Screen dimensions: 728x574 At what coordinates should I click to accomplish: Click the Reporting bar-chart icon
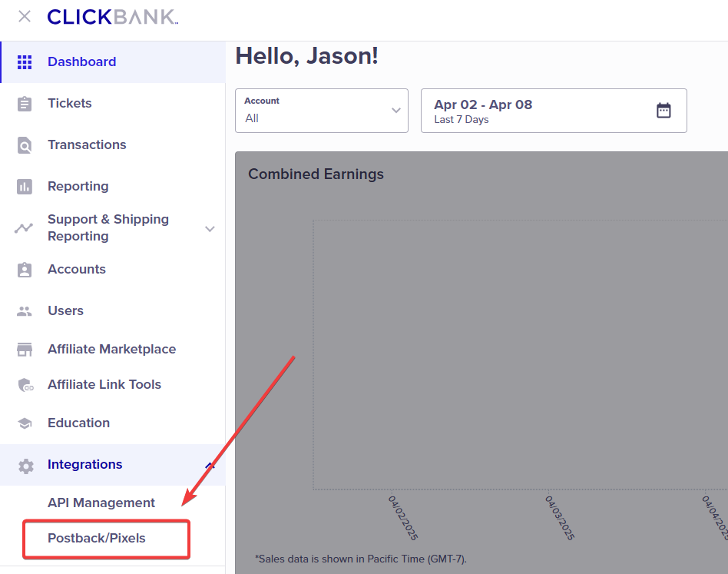tap(25, 187)
